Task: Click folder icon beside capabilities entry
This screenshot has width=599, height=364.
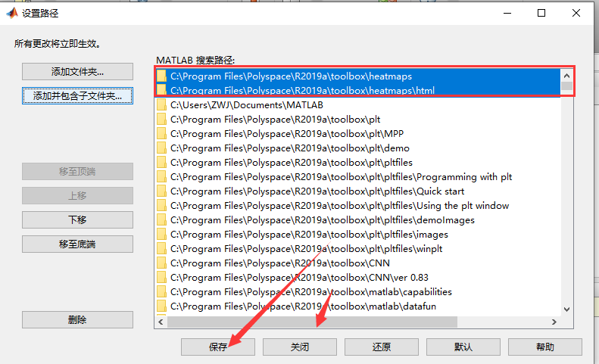Action: [161, 292]
